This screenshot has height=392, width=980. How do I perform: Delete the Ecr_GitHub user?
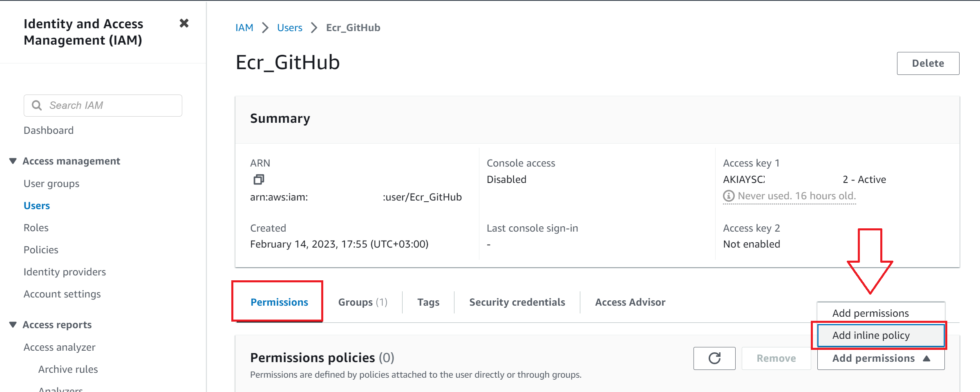point(928,63)
